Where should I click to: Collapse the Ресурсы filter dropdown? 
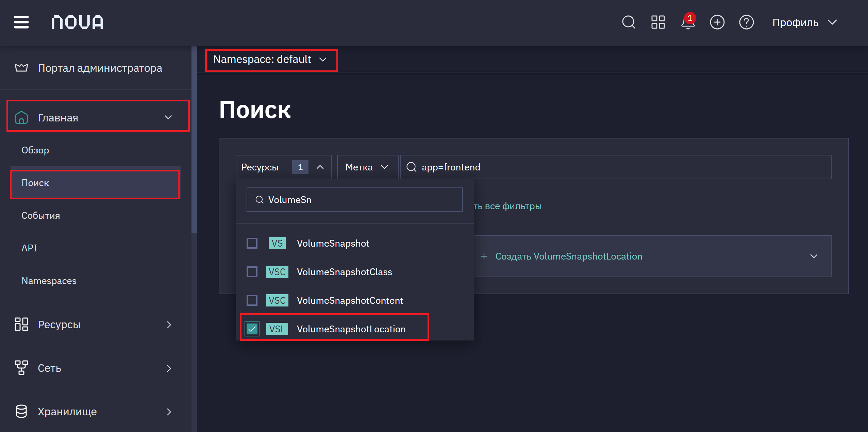coord(283,167)
